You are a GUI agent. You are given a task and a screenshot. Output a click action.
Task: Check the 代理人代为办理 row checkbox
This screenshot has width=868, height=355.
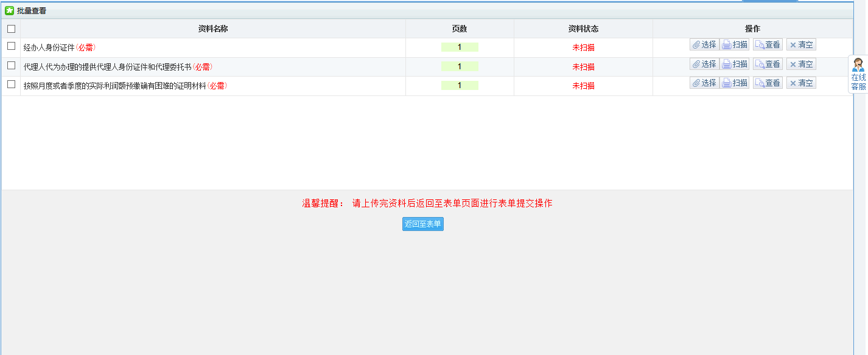pyautogui.click(x=11, y=66)
